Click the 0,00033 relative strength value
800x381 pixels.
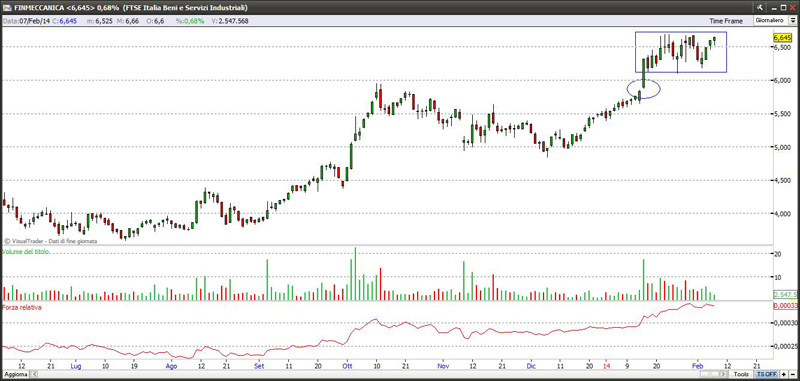[785, 305]
